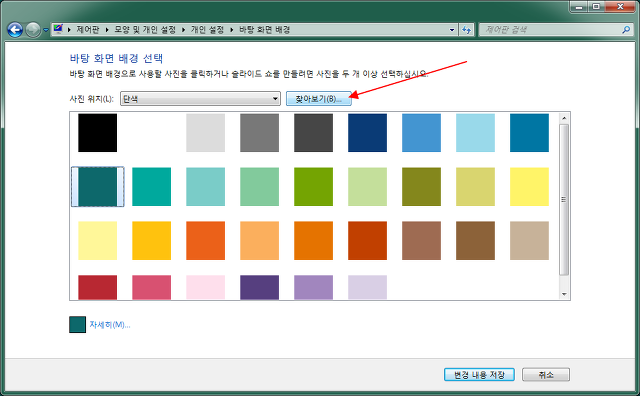This screenshot has height=396, width=640.
Task: Open the 제어판 breadcrumb
Action: pyautogui.click(x=88, y=29)
